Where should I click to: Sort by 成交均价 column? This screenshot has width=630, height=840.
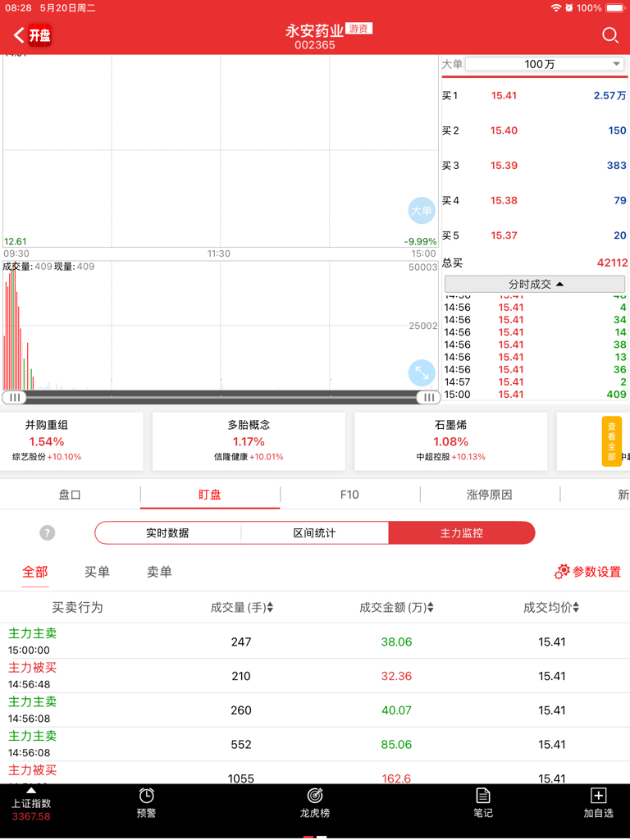[x=551, y=607]
